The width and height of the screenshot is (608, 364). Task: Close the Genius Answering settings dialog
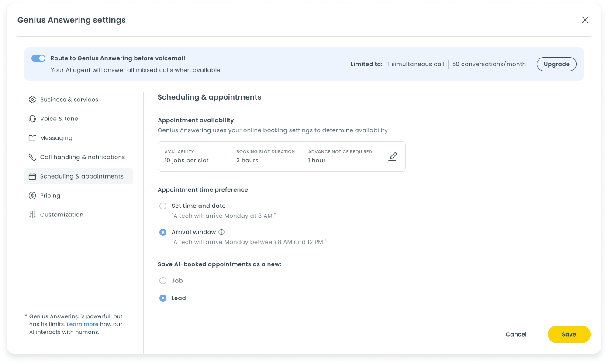coord(585,20)
